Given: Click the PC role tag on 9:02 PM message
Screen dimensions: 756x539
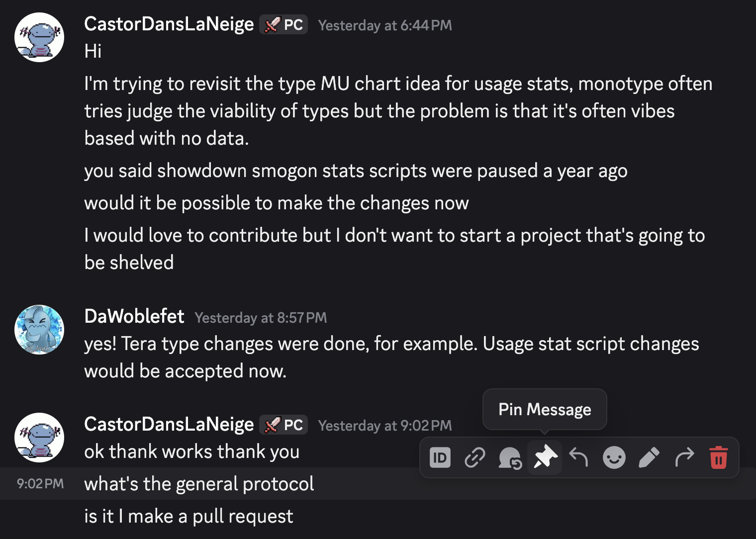Looking at the screenshot, I should 283,425.
